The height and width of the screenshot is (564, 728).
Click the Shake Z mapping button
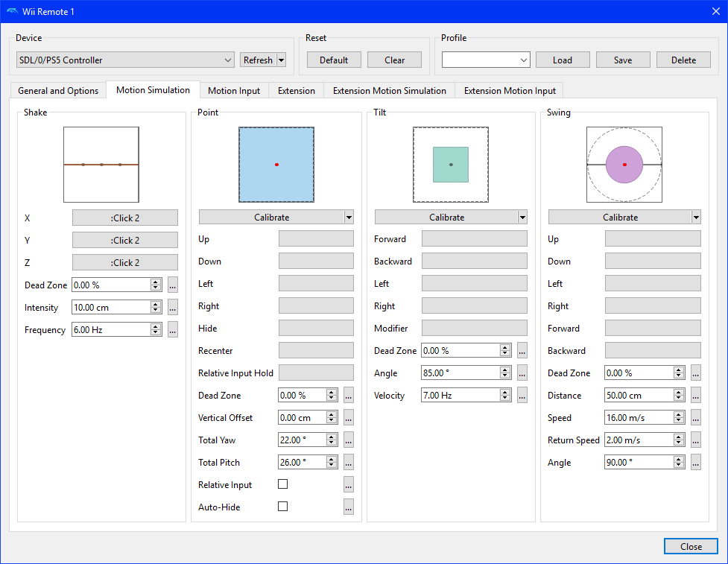pos(125,262)
